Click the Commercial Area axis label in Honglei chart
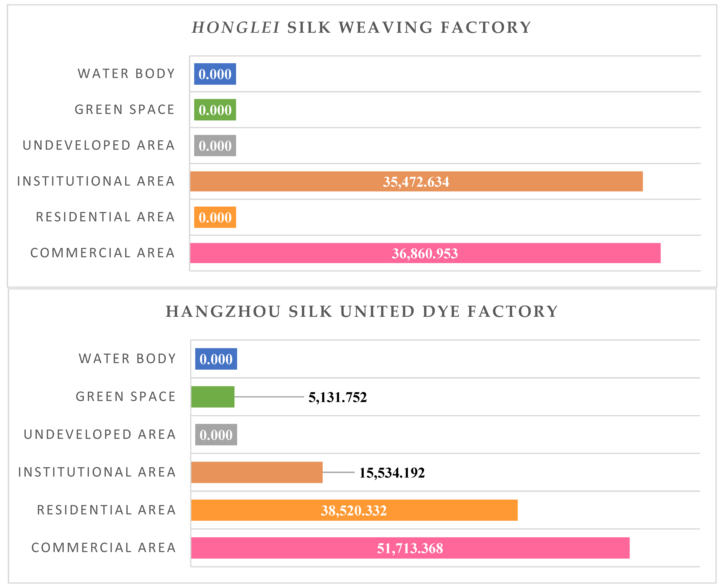 coord(103,253)
